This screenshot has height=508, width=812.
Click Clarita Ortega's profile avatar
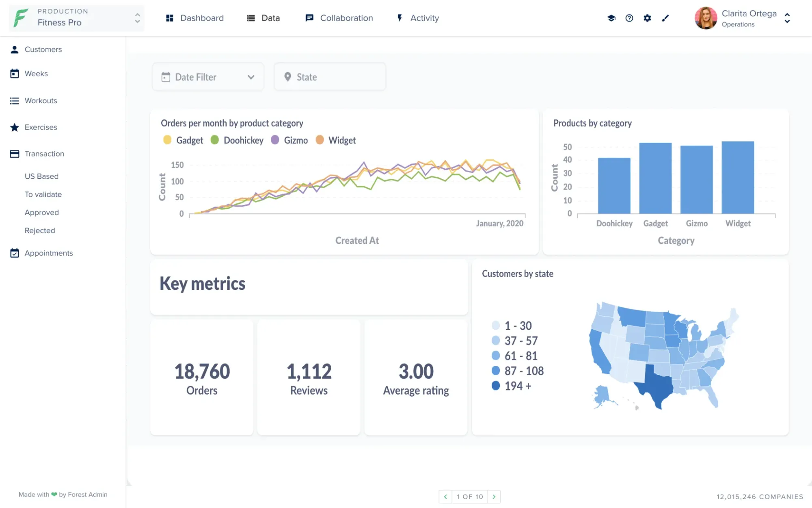pyautogui.click(x=706, y=18)
